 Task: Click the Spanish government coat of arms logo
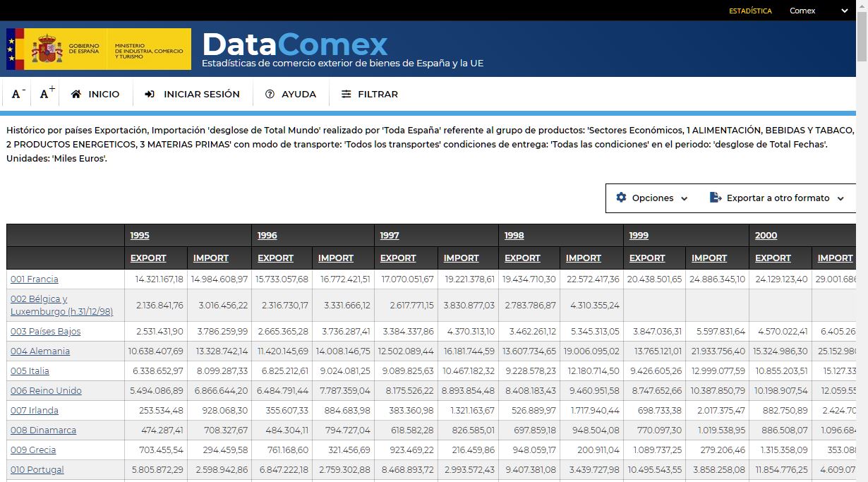click(47, 49)
